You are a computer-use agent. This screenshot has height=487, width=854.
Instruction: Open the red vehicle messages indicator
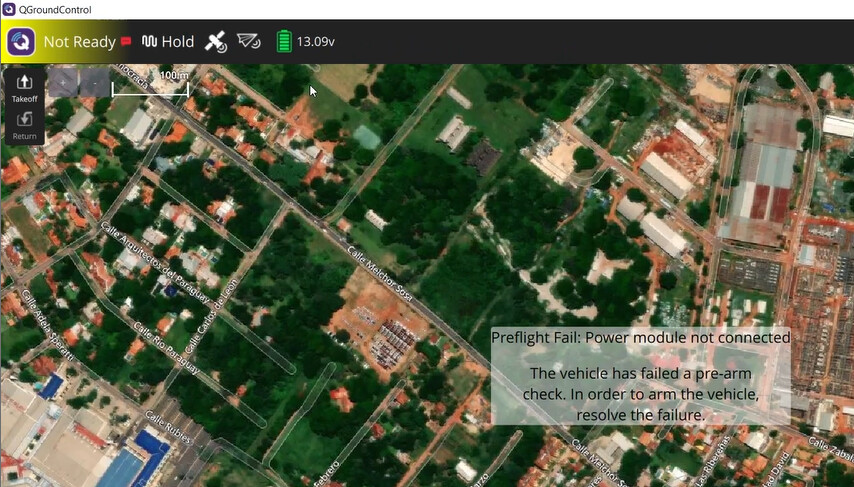(x=126, y=42)
